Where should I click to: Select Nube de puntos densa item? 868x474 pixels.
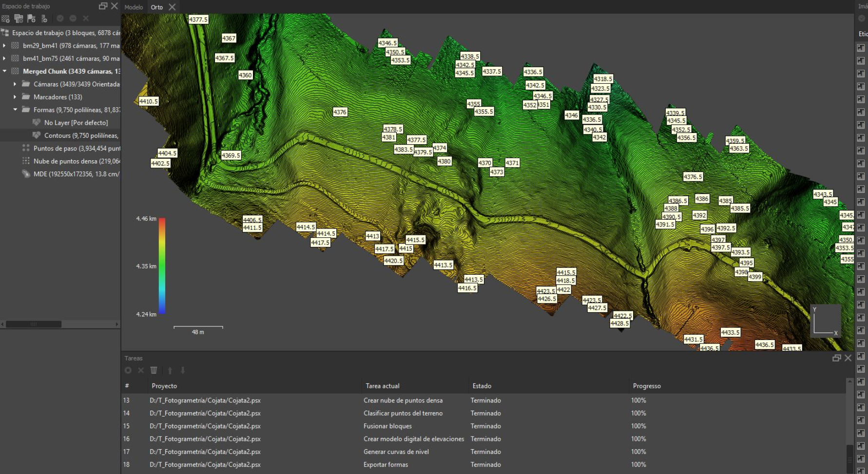click(x=76, y=161)
